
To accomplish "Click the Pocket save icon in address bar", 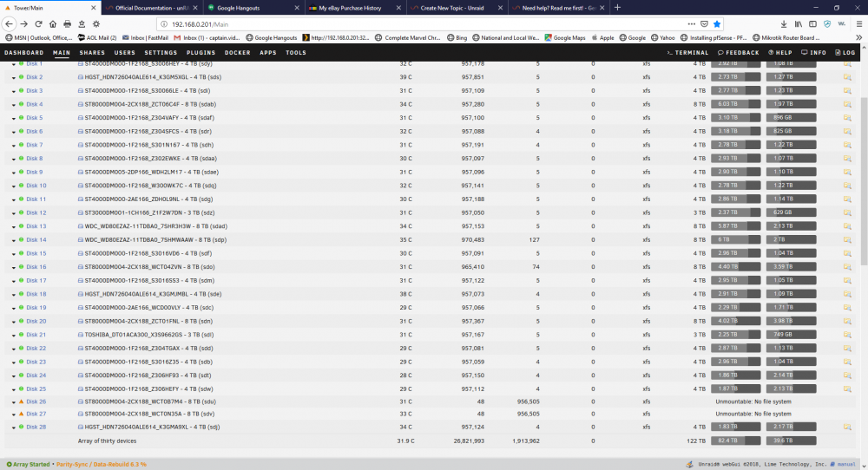I will tap(704, 24).
